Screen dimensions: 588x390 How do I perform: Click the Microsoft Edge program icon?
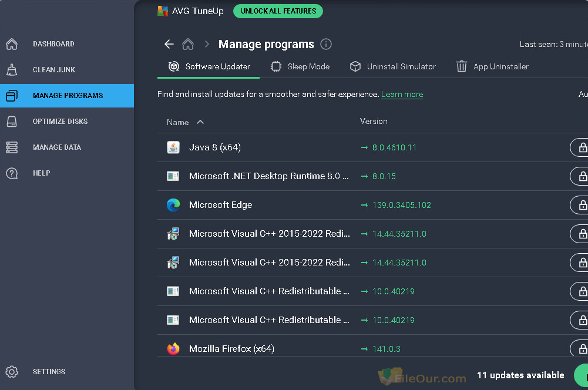[173, 205]
